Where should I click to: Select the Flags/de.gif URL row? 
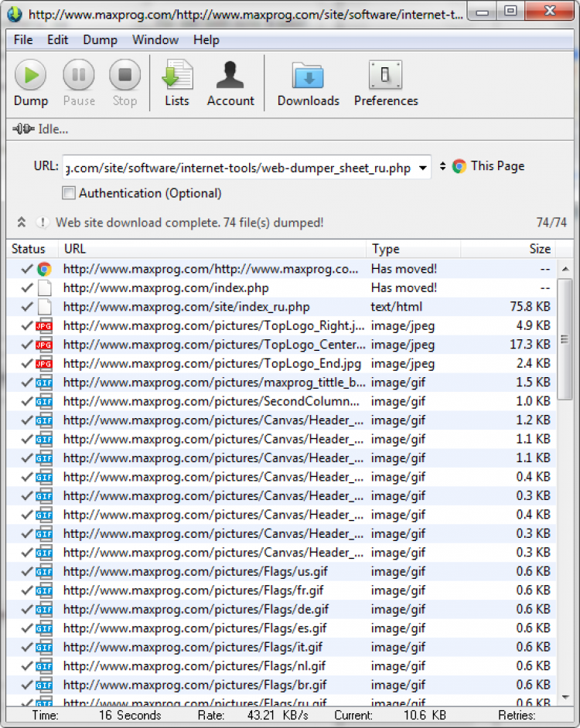pyautogui.click(x=281, y=610)
